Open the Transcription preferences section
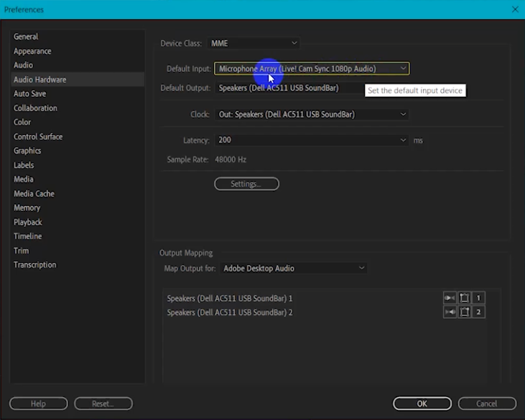Viewport: 525px width, 420px height. click(34, 265)
